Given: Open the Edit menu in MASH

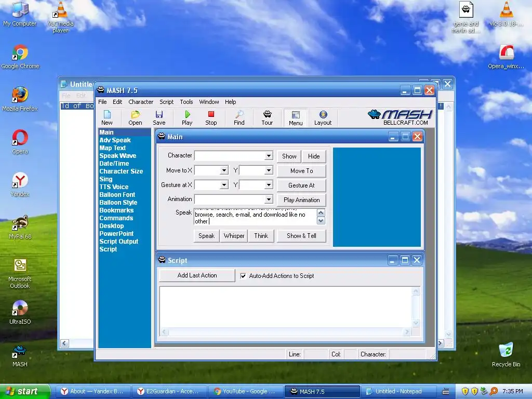Looking at the screenshot, I should point(117,102).
